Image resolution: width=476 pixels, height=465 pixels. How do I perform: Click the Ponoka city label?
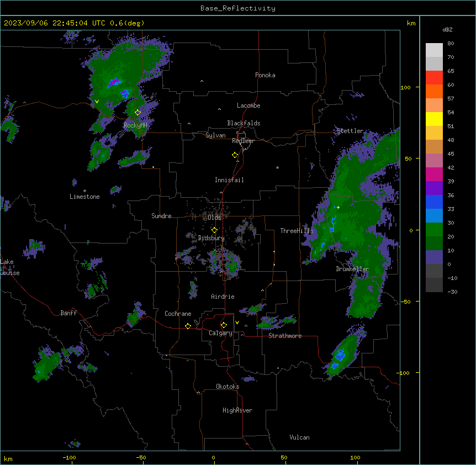click(x=265, y=75)
